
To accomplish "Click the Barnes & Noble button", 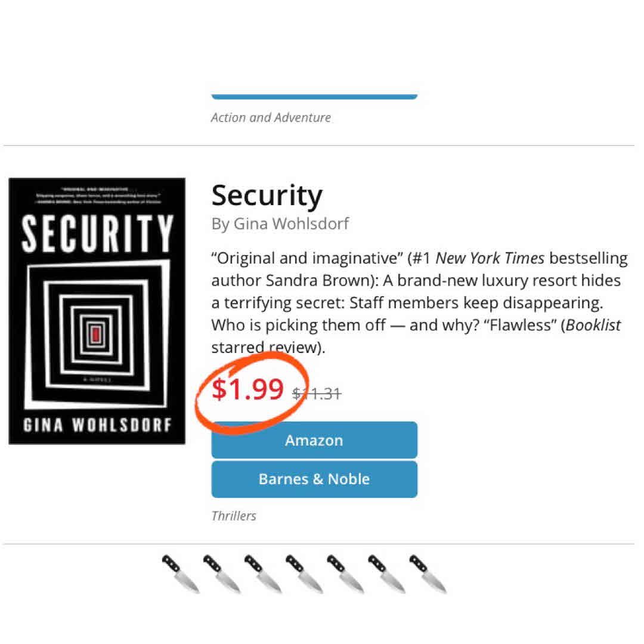I will click(x=314, y=479).
